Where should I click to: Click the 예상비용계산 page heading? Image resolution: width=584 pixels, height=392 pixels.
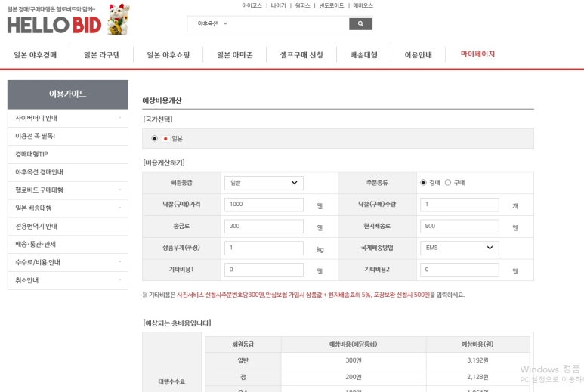162,100
